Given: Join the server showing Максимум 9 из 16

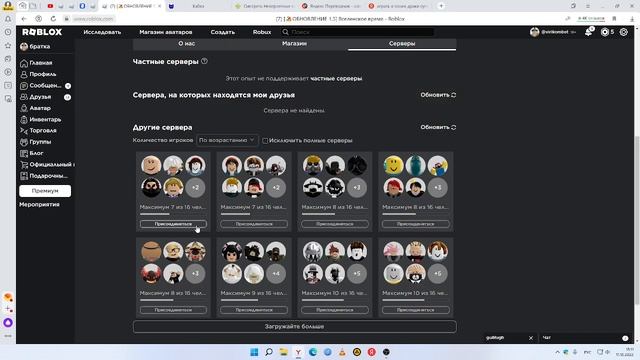Looking at the screenshot, I should (254, 310).
